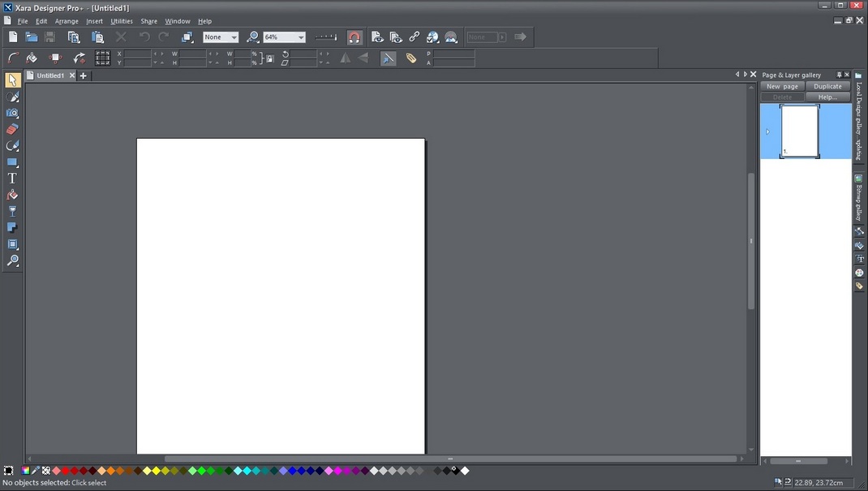
Task: Click the New page button
Action: (781, 86)
